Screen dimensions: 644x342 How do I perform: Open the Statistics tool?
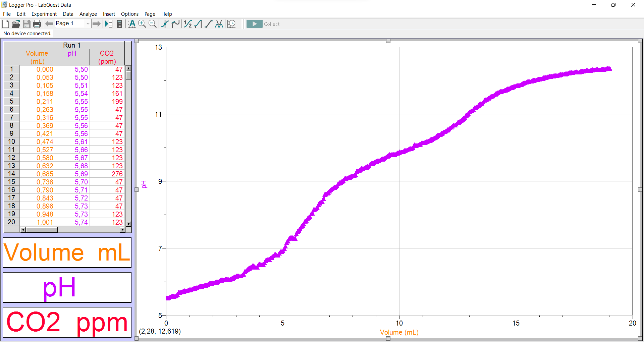point(188,24)
